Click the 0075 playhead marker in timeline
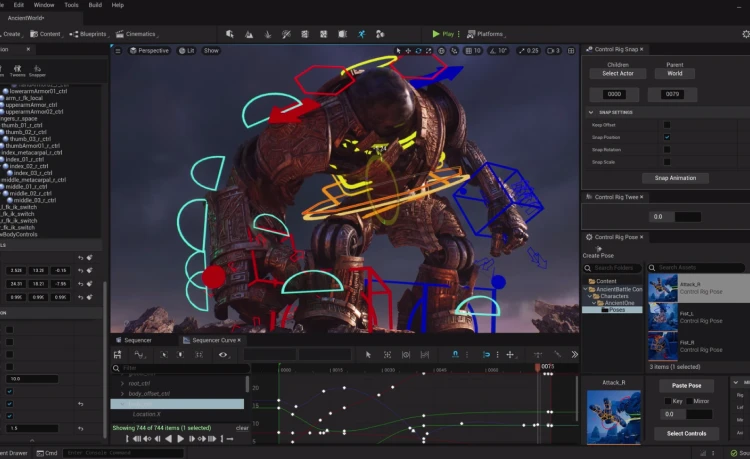 [x=538, y=367]
